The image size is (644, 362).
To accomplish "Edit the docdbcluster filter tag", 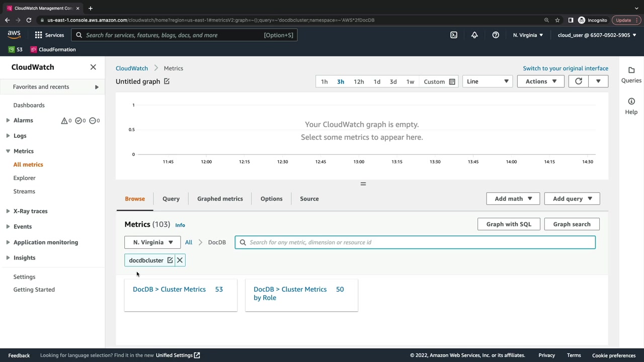I will pos(170,260).
